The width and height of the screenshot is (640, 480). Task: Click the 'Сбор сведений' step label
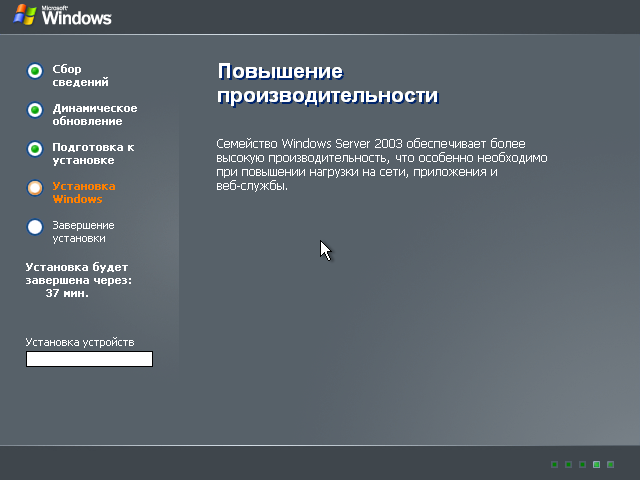(x=80, y=76)
